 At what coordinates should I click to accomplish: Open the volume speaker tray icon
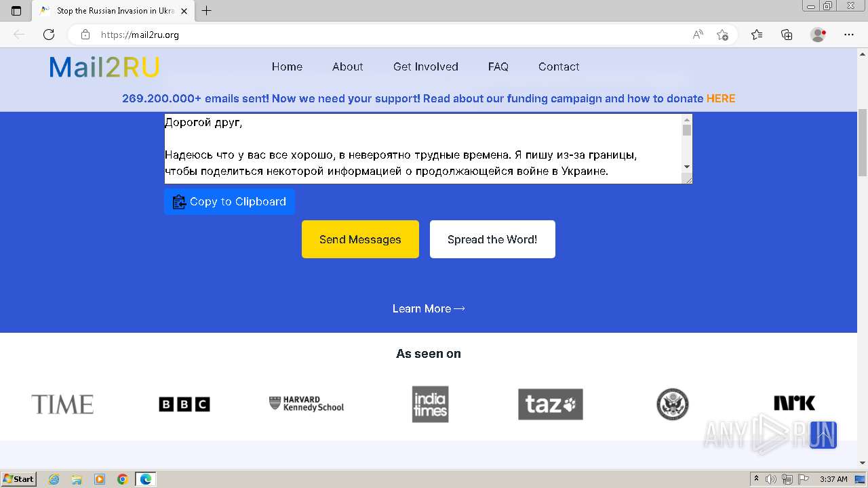click(x=772, y=479)
